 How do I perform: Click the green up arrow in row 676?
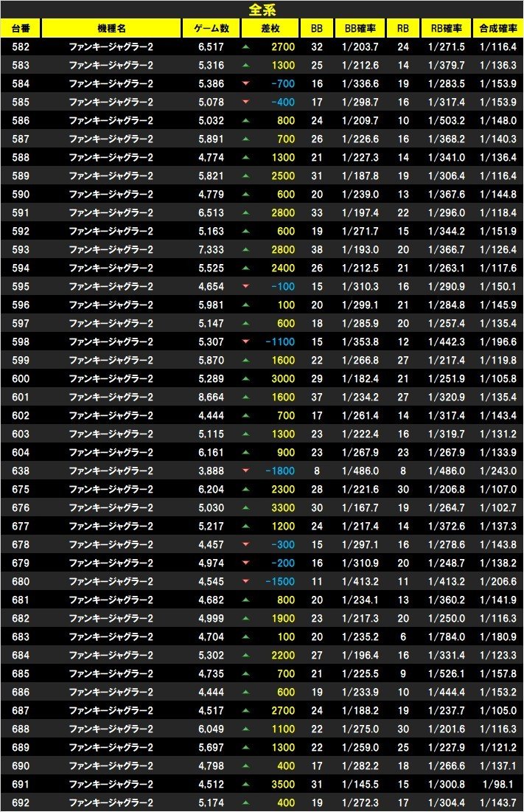click(245, 507)
